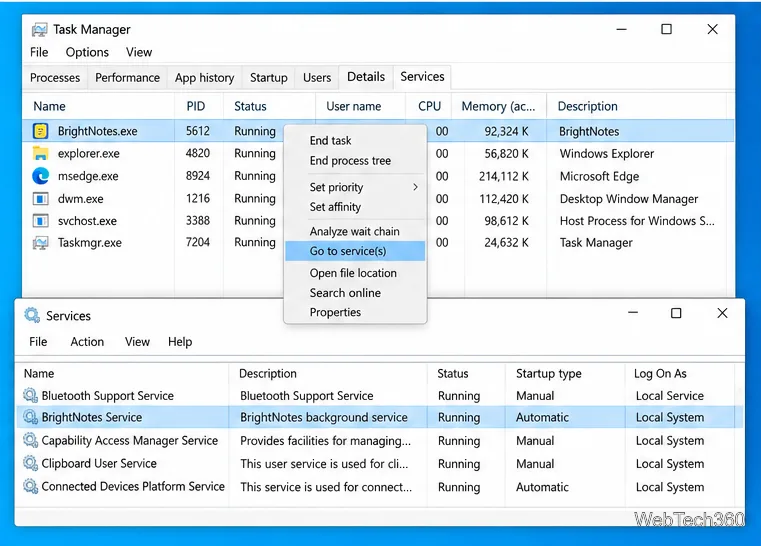The width and height of the screenshot is (761, 546).
Task: Select Capability Access Manager Service name
Action: tap(130, 440)
